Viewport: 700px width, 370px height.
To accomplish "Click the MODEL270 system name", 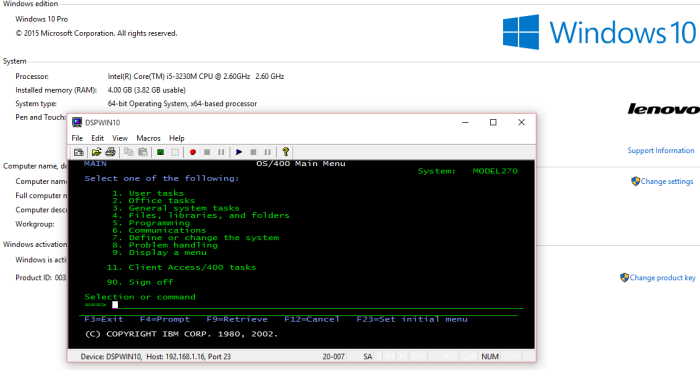I will (x=495, y=171).
